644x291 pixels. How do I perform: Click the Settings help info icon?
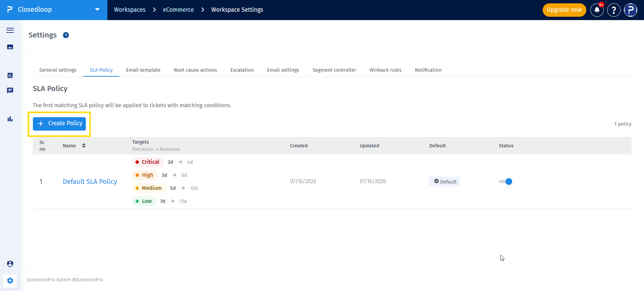pos(66,35)
